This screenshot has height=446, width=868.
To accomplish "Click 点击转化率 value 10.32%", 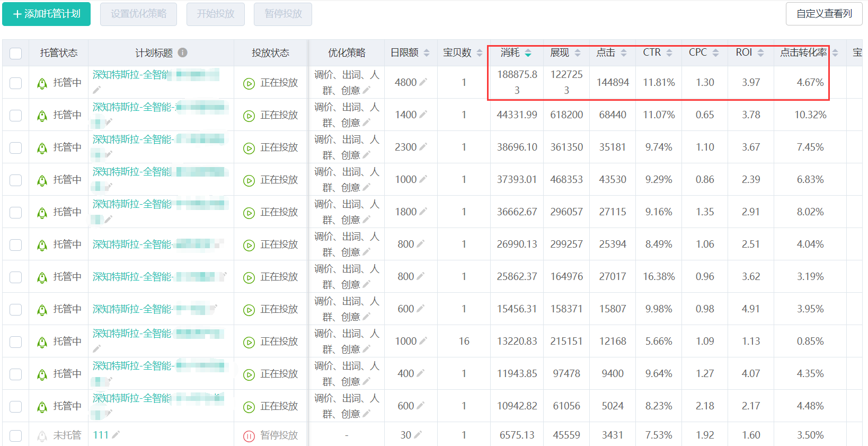I will [x=810, y=115].
